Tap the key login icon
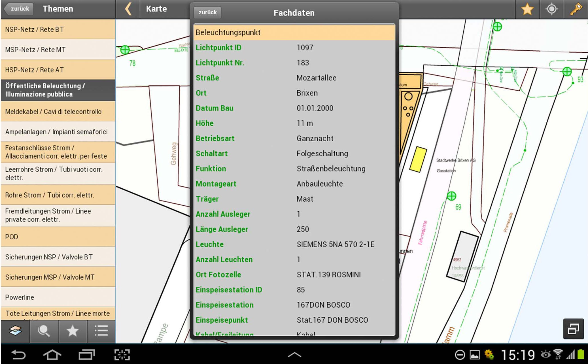The width and height of the screenshot is (588, 364). (576, 9)
